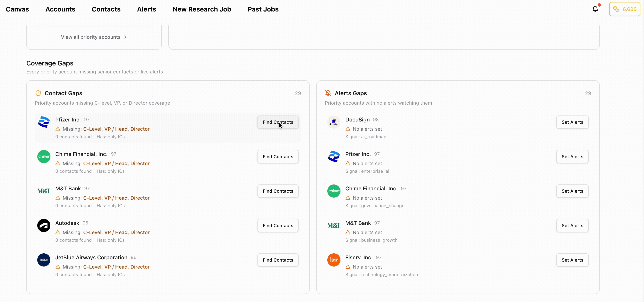644x302 pixels.
Task: Click the Coverage Gaps heading
Action: click(x=50, y=63)
